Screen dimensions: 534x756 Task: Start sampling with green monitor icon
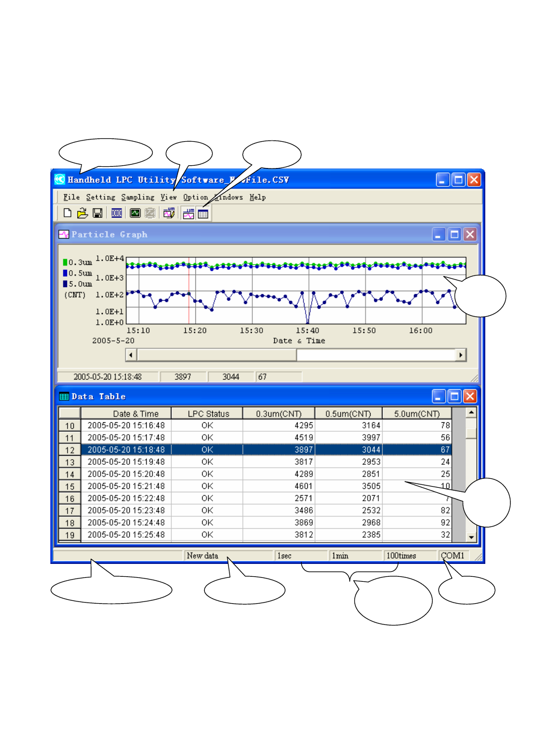click(x=135, y=213)
